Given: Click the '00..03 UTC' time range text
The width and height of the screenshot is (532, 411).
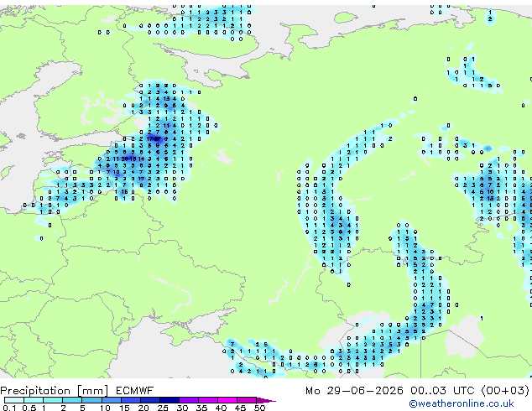Looking at the screenshot, I should (442, 391).
